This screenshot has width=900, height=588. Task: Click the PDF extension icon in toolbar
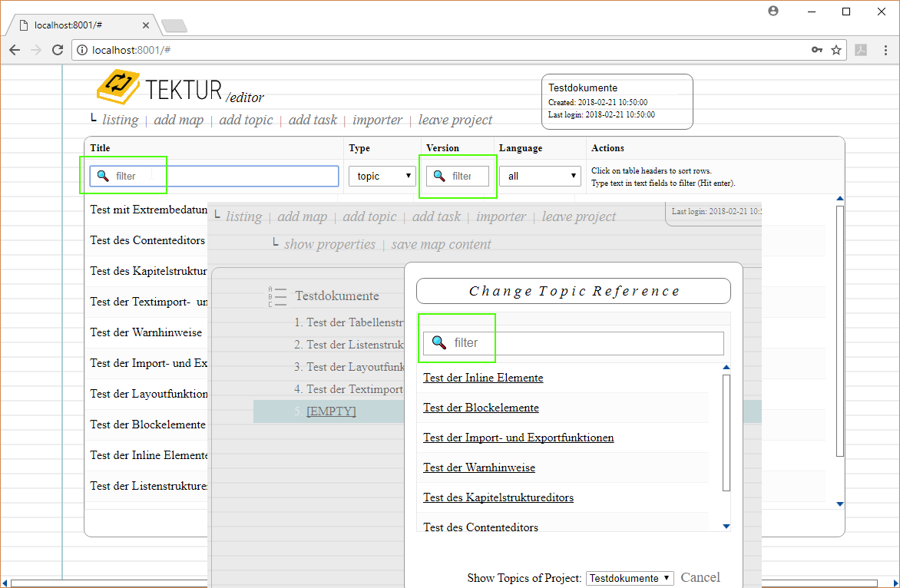(862, 50)
